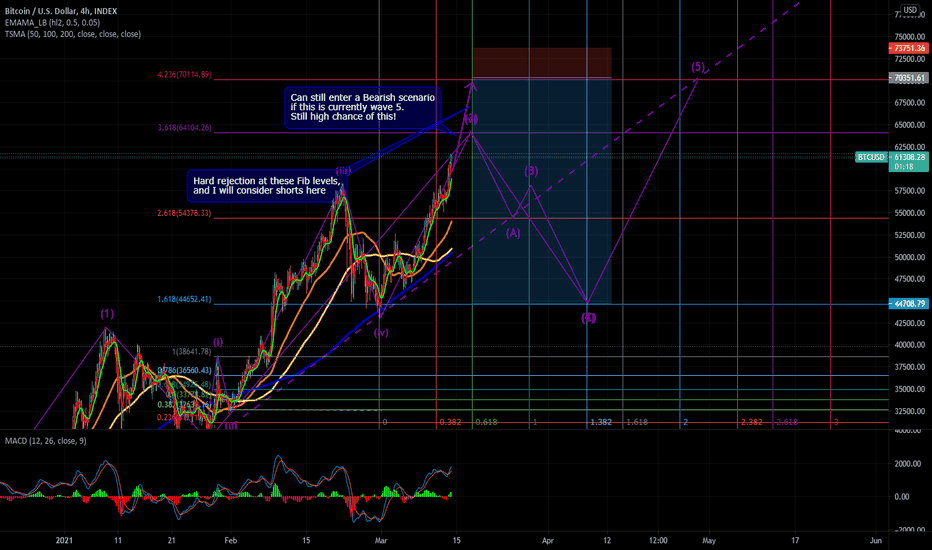Click the "Can still enter a Bearish scenario" note
This screenshot has width=932, height=550.
pyautogui.click(x=363, y=107)
